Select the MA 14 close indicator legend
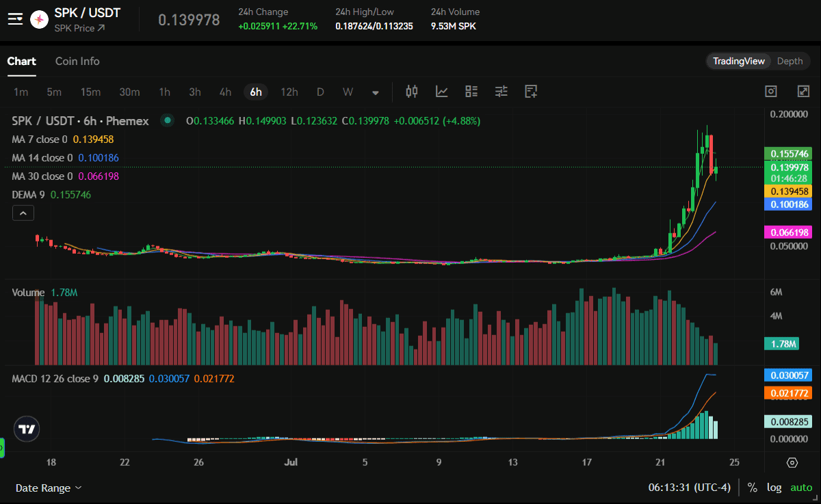Screen dimensions: 821x504 pyautogui.click(x=66, y=158)
